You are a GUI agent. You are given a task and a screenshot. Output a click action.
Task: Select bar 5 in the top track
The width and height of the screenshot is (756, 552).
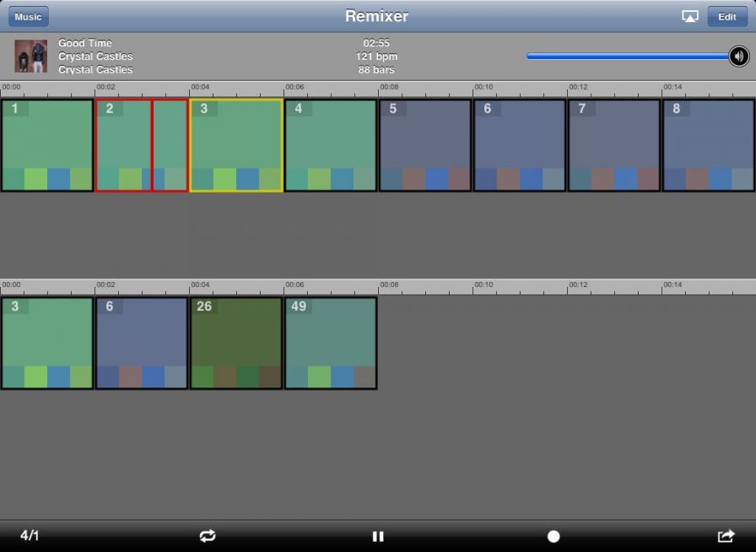[x=425, y=145]
